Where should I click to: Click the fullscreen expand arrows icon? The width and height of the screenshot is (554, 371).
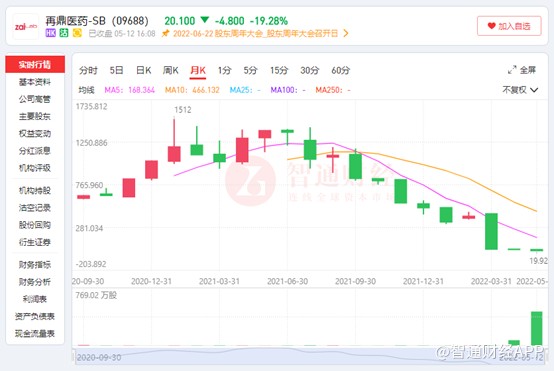(512, 70)
